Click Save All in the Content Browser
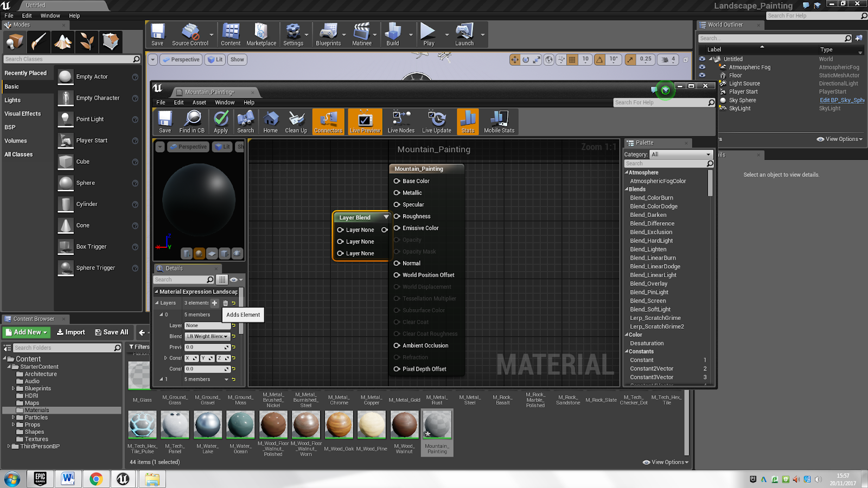The image size is (868, 488). 111,332
